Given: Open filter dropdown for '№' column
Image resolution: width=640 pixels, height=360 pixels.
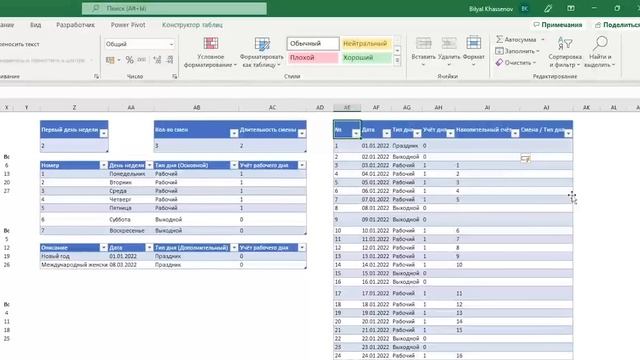Looking at the screenshot, I should coord(356,133).
